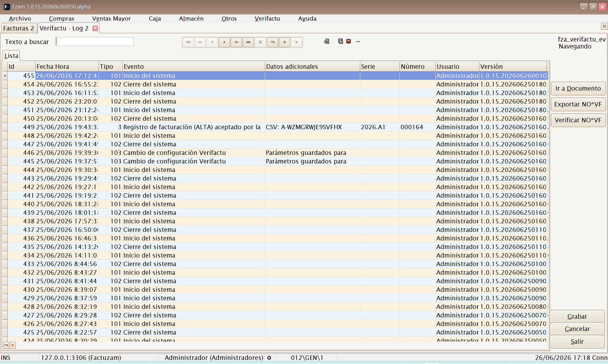Click the Exportar NO*VF button
Screen dimensions: 608x364
(578, 104)
